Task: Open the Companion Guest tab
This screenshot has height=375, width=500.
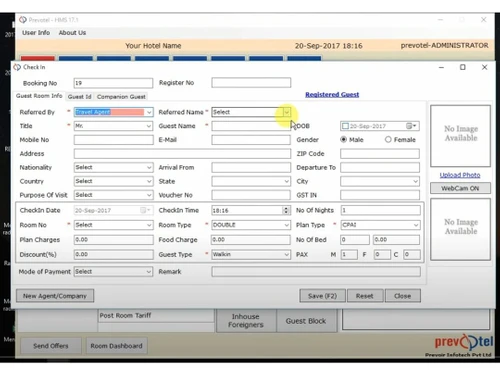Action: point(121,97)
